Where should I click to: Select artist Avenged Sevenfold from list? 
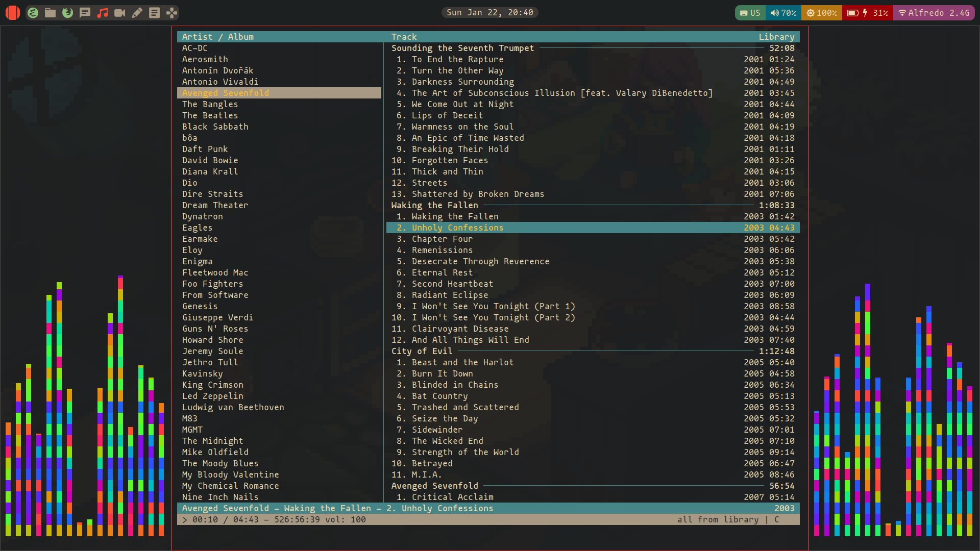[x=226, y=93]
